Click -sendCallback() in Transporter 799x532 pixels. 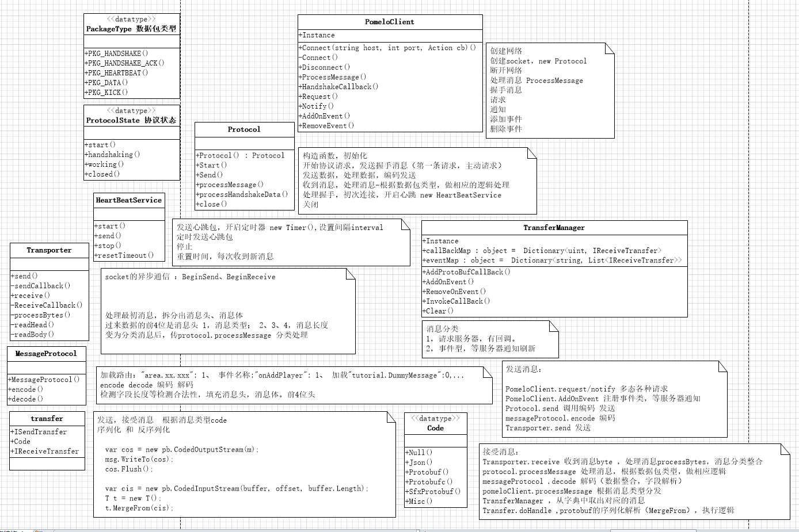tap(41, 286)
